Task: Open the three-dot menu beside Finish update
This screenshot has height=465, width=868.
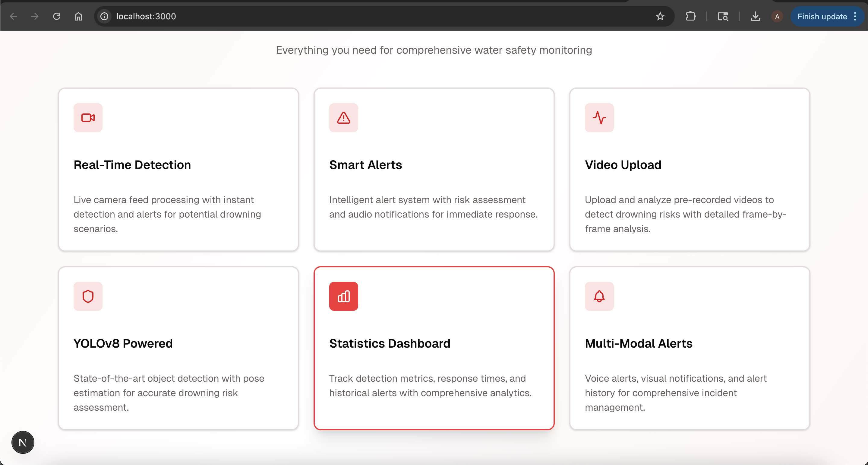Action: tap(855, 16)
